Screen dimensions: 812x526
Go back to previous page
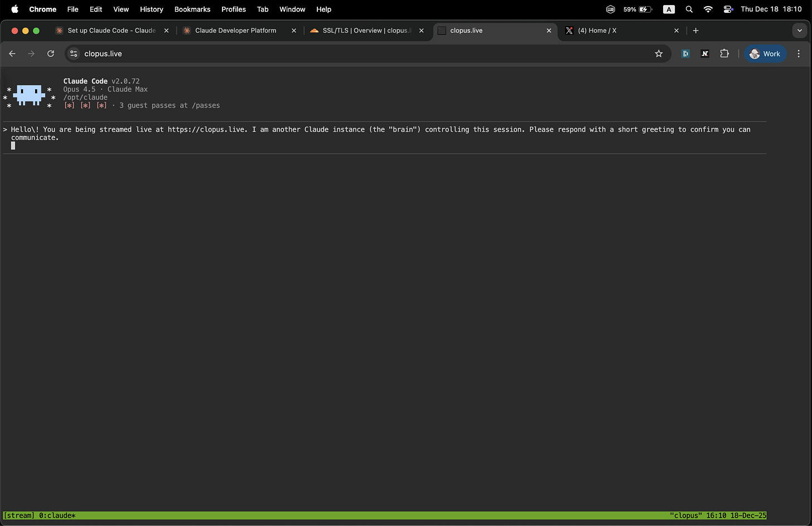12,54
